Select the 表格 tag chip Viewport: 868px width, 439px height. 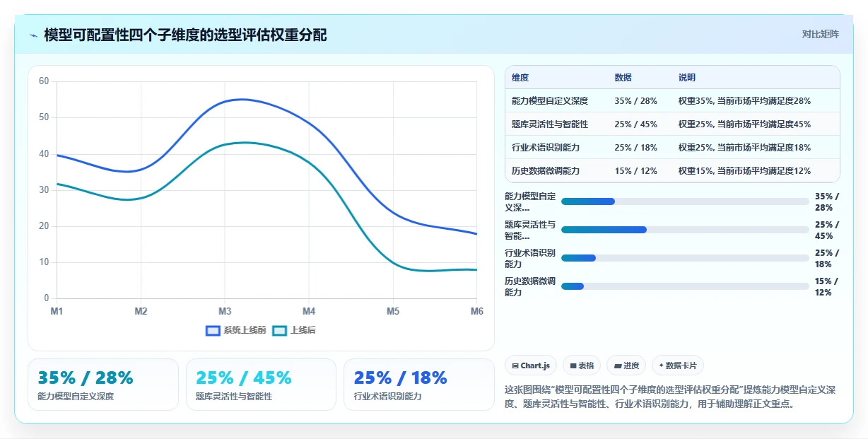coord(582,365)
